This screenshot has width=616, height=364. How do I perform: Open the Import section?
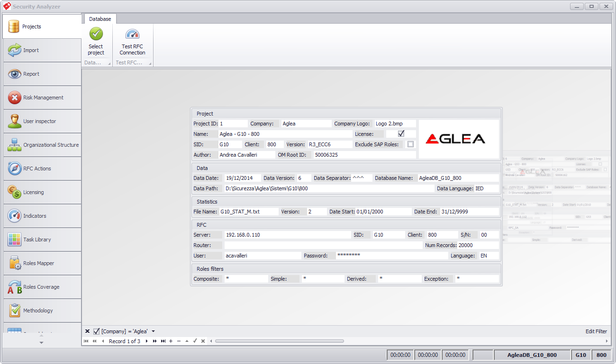[42, 50]
